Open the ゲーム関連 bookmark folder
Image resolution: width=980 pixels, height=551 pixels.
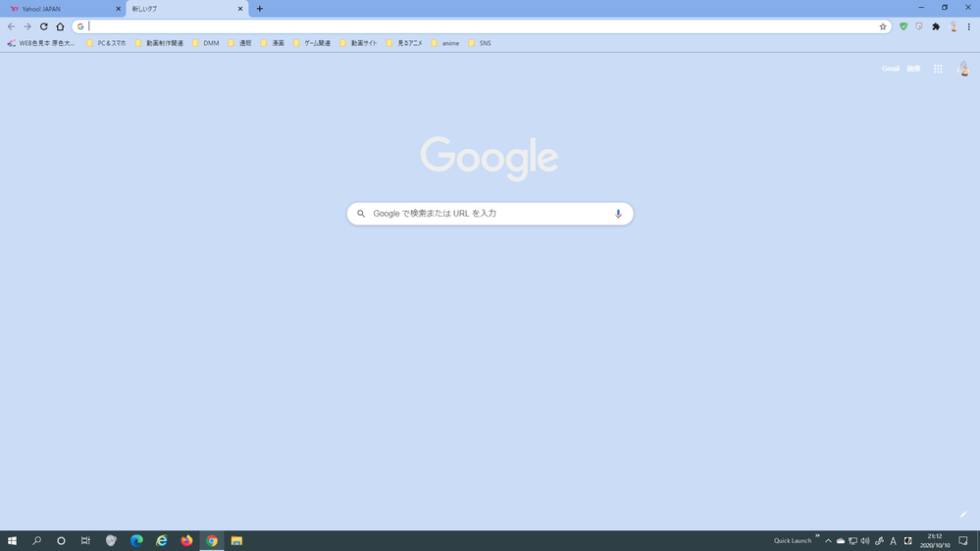point(312,43)
